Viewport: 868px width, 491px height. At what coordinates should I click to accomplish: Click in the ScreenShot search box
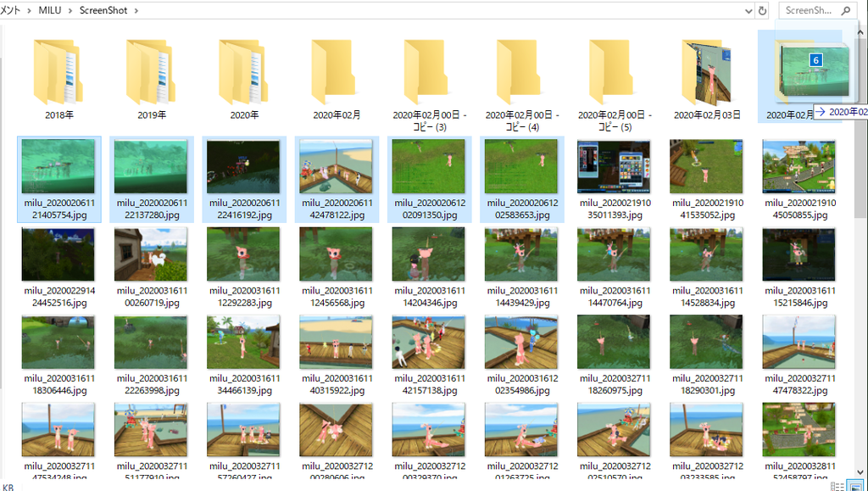(807, 11)
